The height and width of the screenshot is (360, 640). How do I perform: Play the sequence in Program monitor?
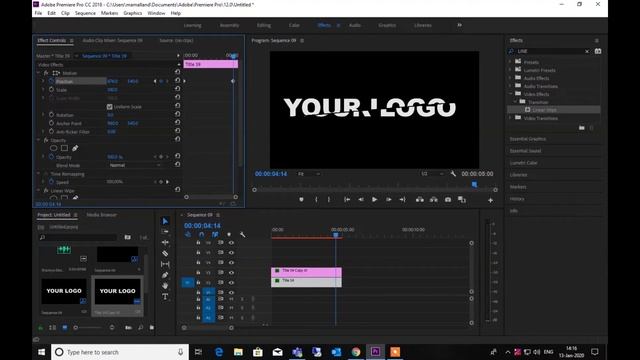(x=374, y=200)
